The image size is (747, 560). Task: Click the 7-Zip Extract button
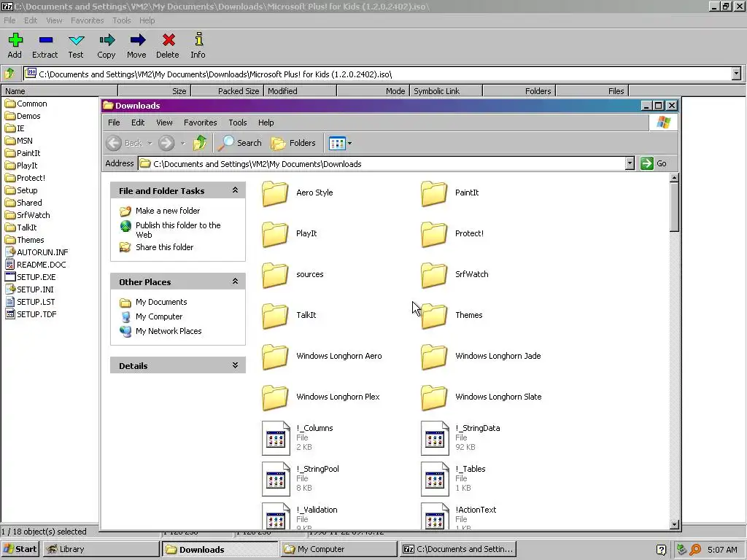point(44,46)
